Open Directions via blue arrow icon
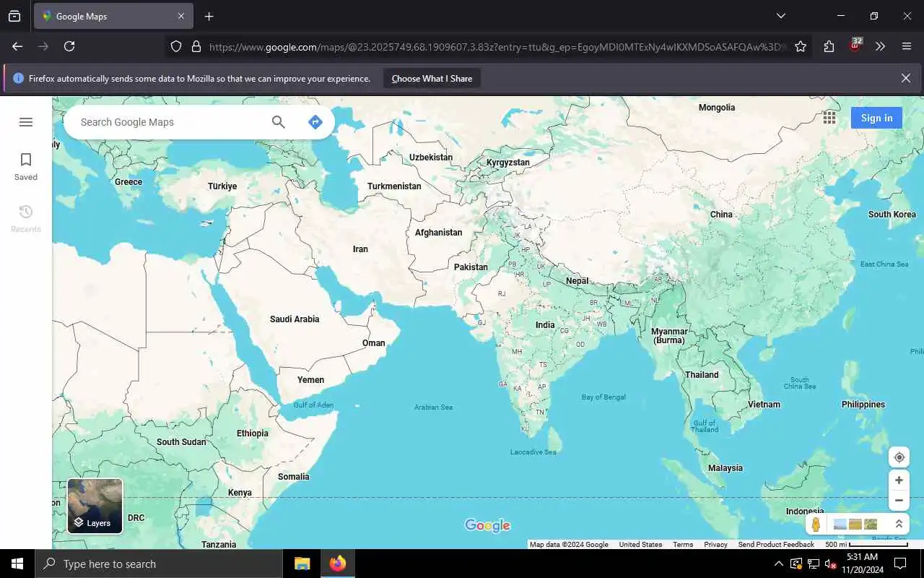The image size is (924, 578). [315, 122]
